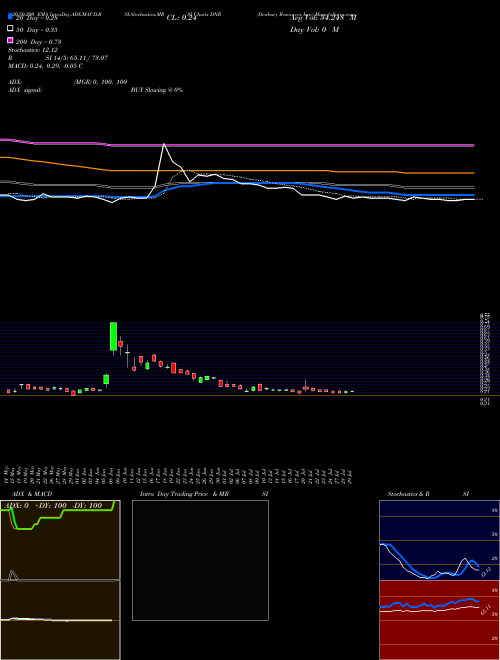Select the '200 Day = 0.73' legend text

[39, 42]
